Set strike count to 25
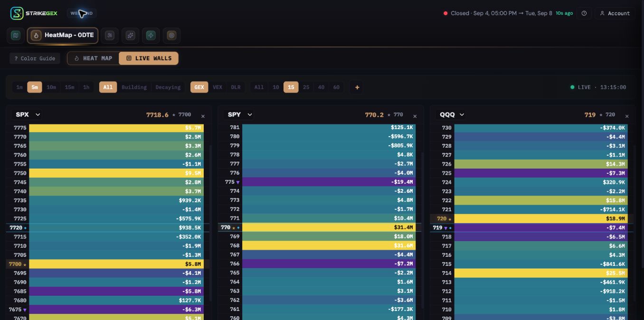The width and height of the screenshot is (644, 320). (x=306, y=87)
